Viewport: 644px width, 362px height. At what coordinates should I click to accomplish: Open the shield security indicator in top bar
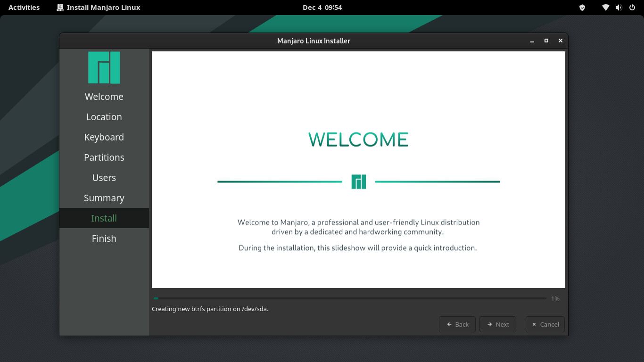[x=582, y=8]
